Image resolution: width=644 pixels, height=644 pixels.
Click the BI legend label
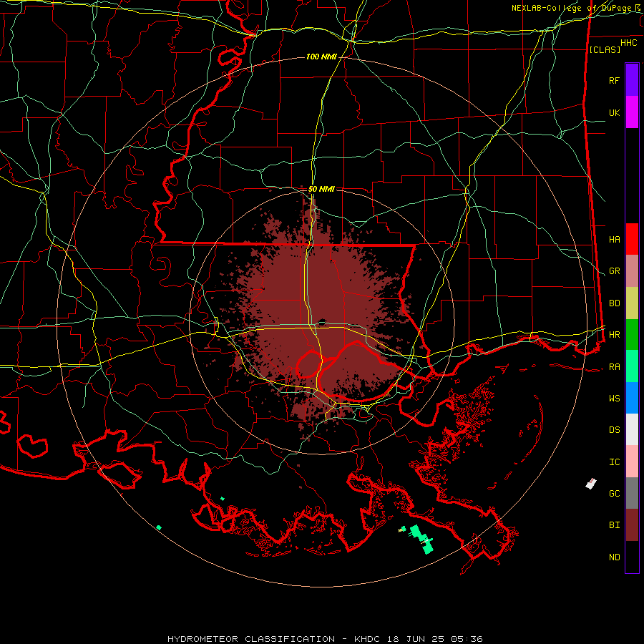(x=615, y=525)
